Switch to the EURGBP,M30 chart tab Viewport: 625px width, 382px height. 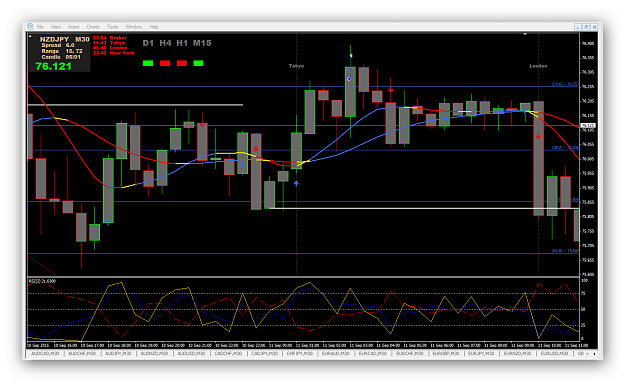(446, 353)
